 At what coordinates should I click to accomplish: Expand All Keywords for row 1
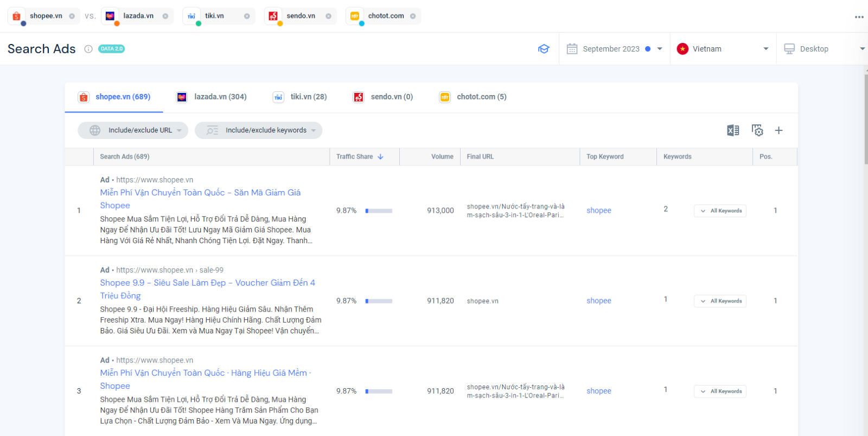(x=720, y=211)
